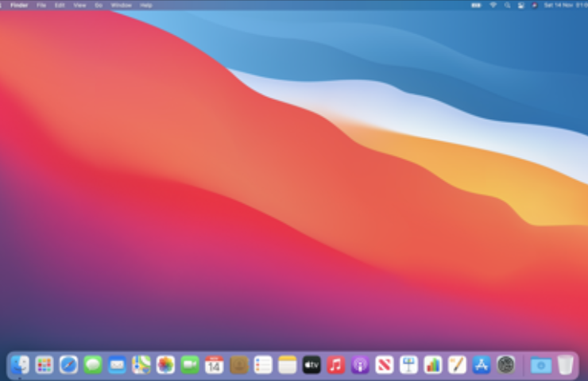The image size is (588, 381).
Task: Open Finder from the Dock
Action: (20, 364)
